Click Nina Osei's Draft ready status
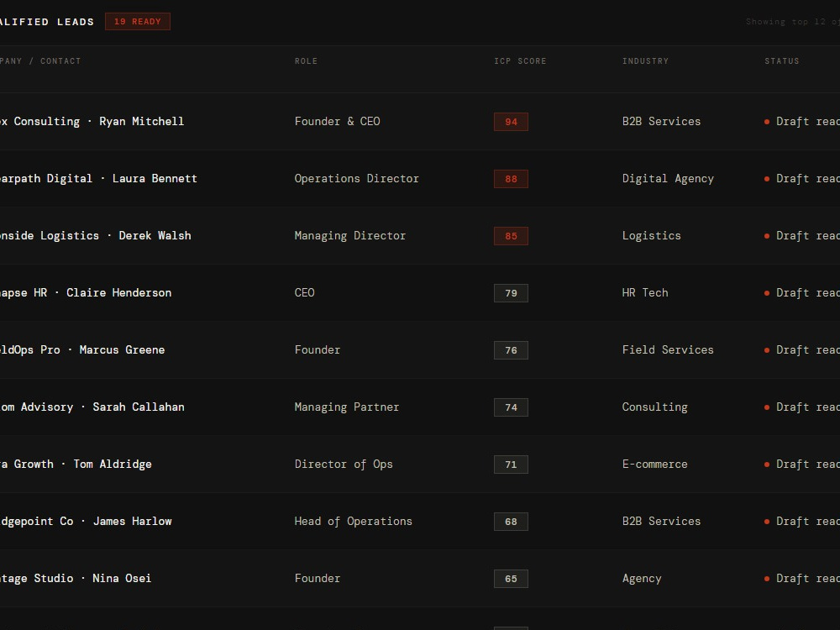 pyautogui.click(x=802, y=579)
